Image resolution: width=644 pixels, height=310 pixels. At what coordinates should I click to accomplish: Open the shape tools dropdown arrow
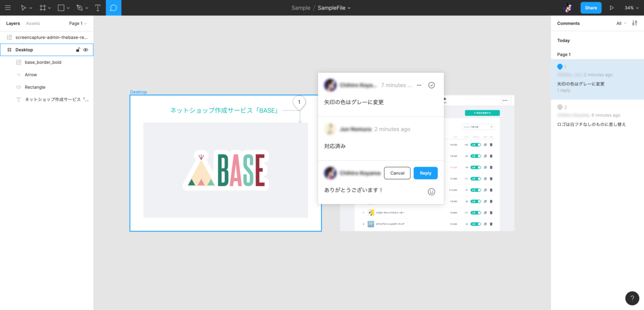[69, 8]
